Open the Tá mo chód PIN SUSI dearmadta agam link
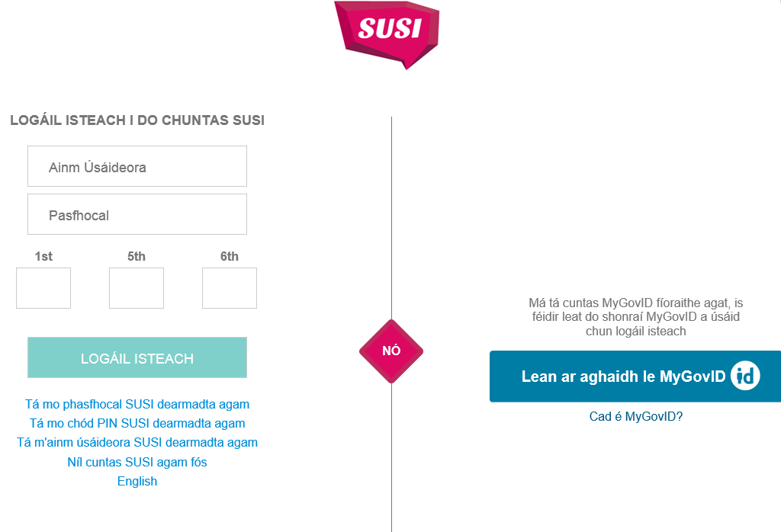 [137, 422]
